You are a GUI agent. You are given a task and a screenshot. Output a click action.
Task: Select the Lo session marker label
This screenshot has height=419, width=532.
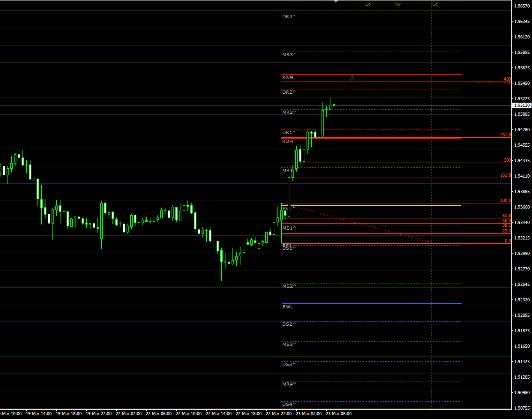(x=368, y=4)
